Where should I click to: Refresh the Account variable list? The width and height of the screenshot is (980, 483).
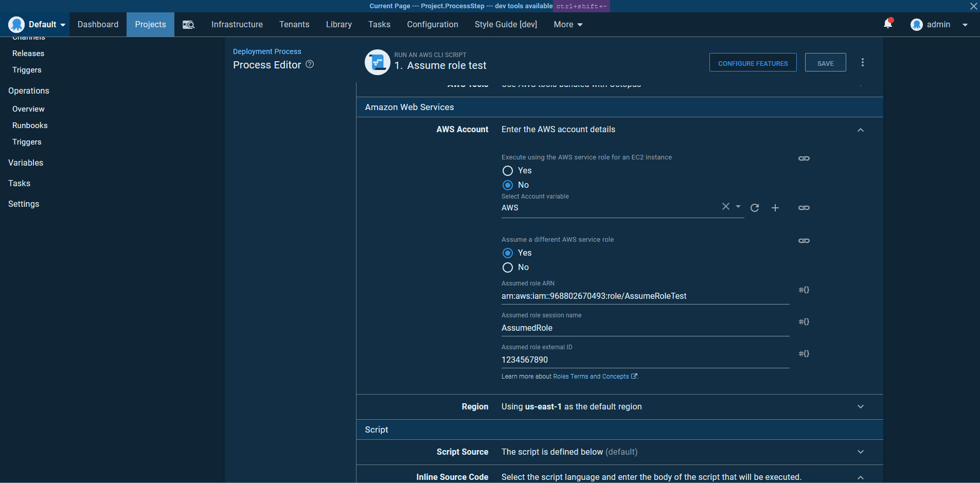click(755, 208)
